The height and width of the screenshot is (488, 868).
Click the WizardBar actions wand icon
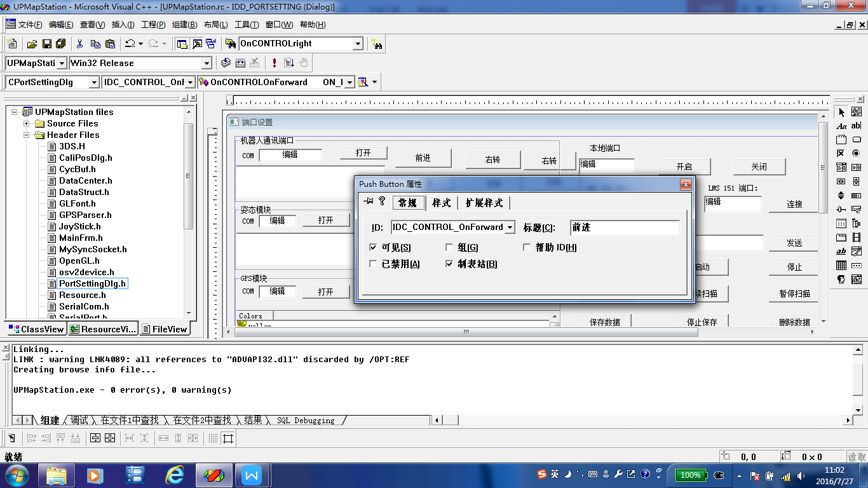click(x=363, y=82)
